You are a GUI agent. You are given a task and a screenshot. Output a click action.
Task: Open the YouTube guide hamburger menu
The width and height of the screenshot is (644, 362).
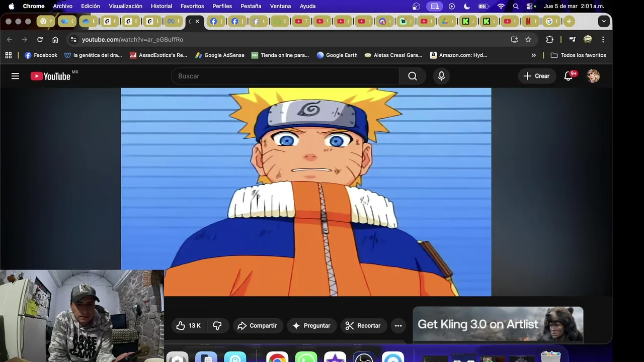point(15,76)
